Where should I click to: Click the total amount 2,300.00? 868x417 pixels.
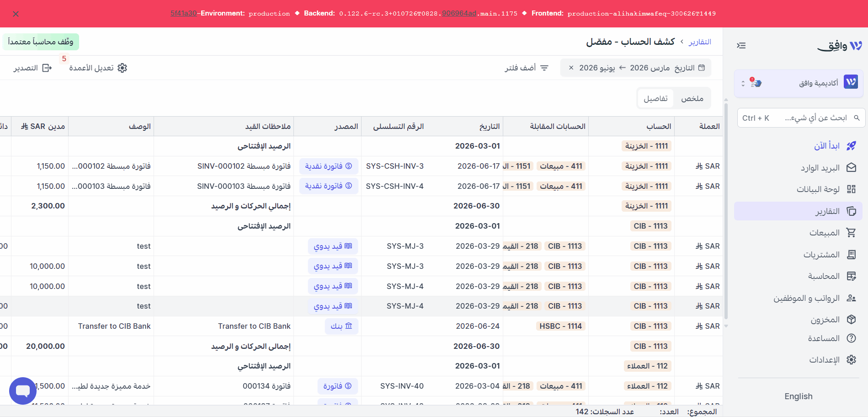click(x=48, y=206)
